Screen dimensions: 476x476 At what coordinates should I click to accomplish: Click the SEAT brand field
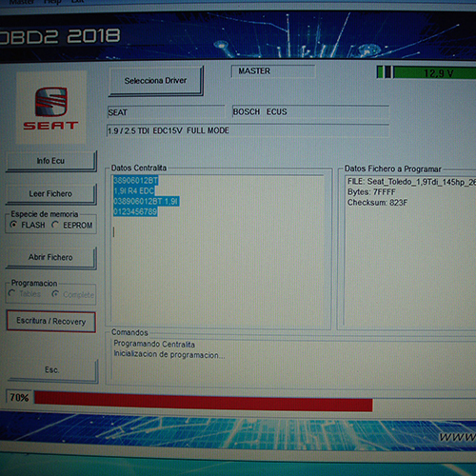166,112
